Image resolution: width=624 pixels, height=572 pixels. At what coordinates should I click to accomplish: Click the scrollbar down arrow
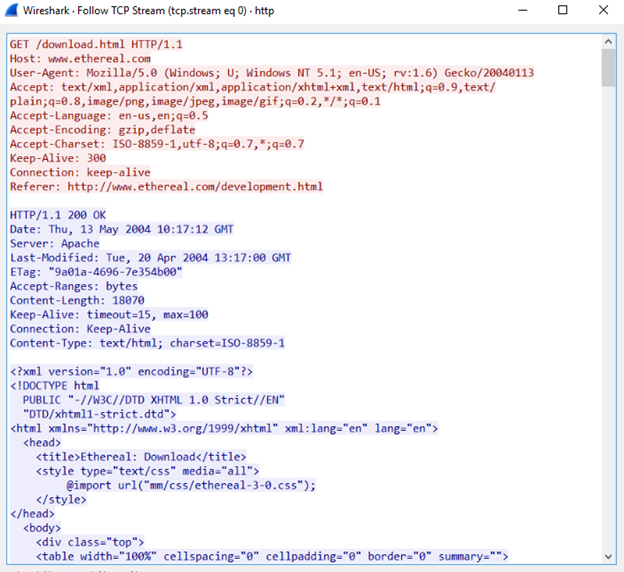[608, 556]
